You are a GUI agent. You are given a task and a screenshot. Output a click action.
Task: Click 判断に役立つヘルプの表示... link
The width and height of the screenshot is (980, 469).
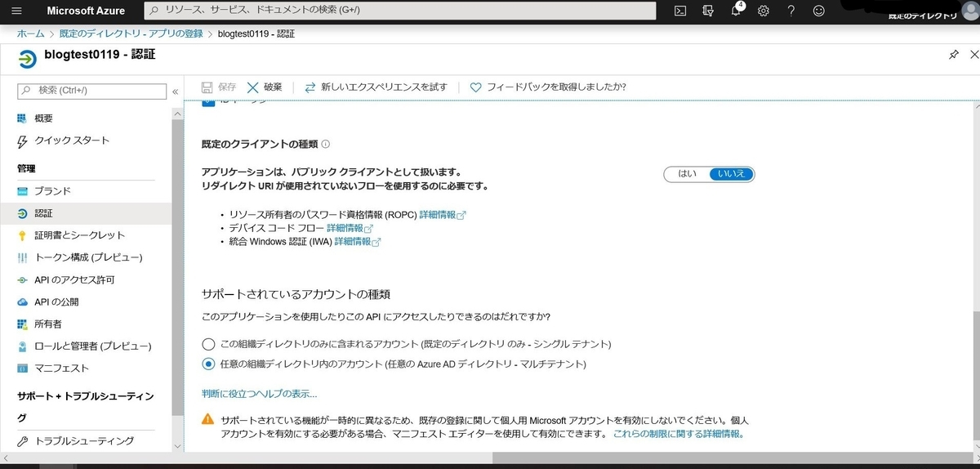pos(260,394)
